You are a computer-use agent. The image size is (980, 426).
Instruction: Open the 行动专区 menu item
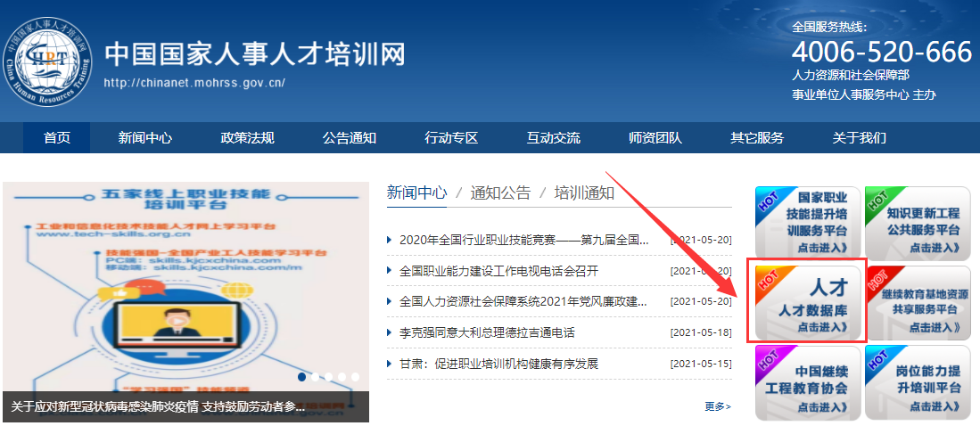point(451,138)
